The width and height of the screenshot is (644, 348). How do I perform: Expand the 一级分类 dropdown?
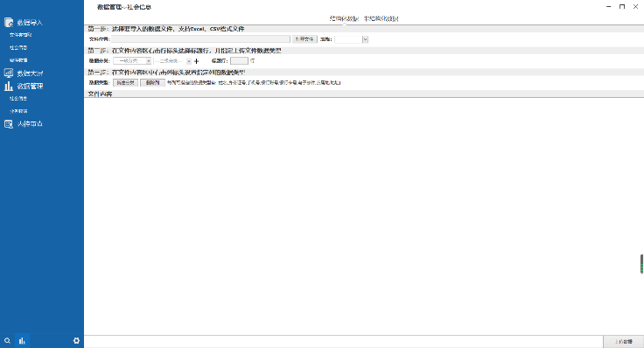tap(132, 60)
